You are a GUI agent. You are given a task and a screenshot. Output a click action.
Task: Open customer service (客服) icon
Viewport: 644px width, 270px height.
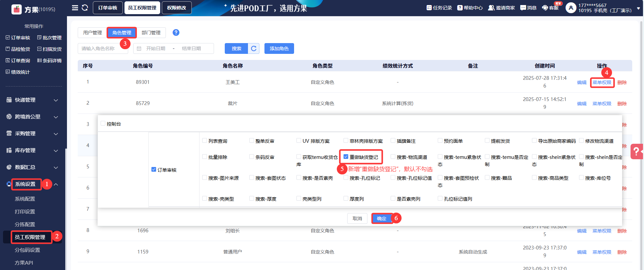point(545,8)
